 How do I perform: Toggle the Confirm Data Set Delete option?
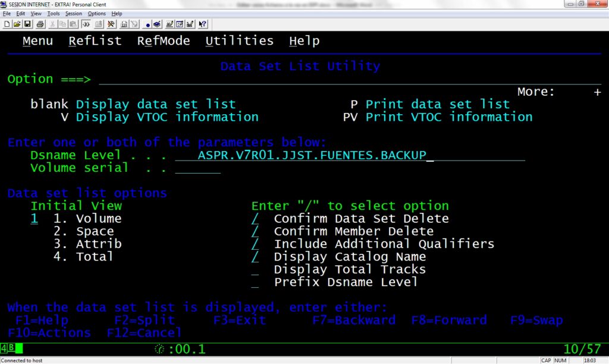point(255,219)
